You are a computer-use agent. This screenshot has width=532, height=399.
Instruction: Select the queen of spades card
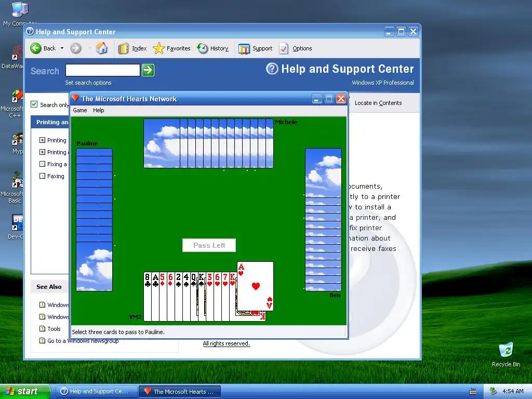pos(194,296)
